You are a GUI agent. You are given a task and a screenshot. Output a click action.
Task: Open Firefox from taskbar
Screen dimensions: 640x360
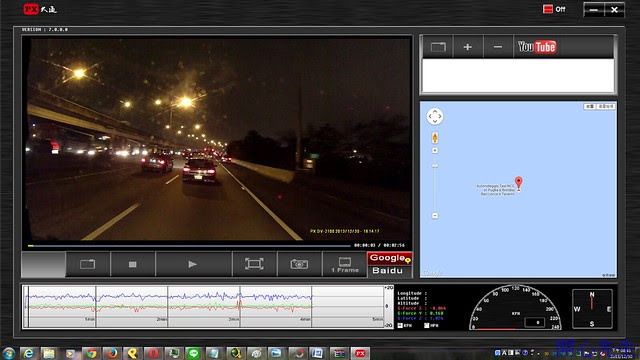tap(112, 353)
